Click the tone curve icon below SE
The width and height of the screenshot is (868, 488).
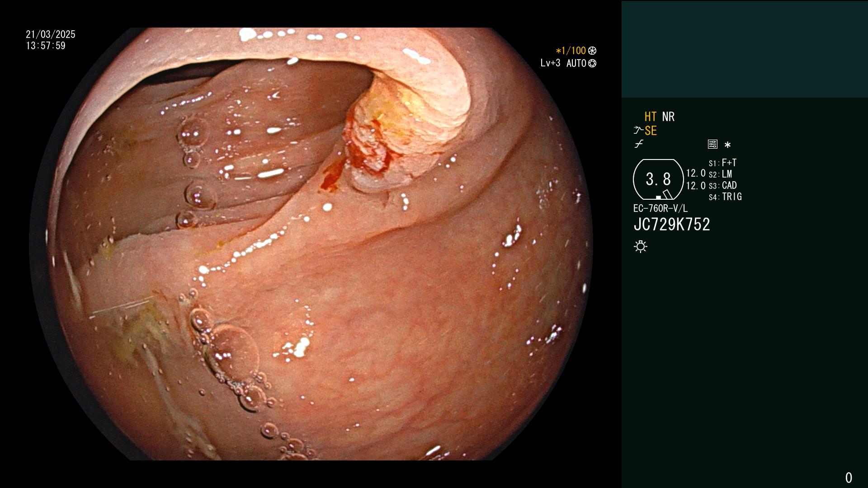pyautogui.click(x=639, y=144)
